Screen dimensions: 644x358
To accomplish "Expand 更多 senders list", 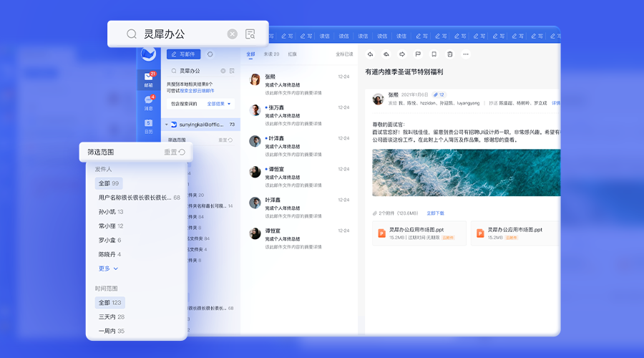I will [108, 268].
